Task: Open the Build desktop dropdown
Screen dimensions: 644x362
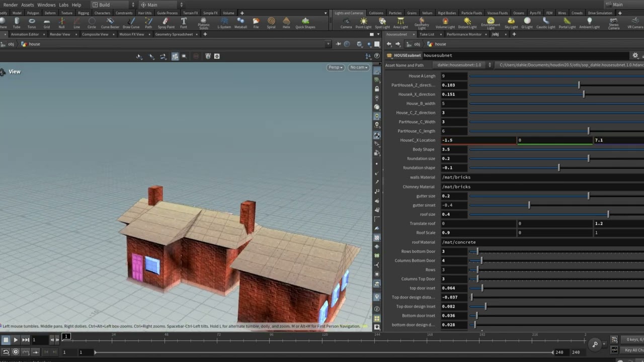Action: pos(114,5)
